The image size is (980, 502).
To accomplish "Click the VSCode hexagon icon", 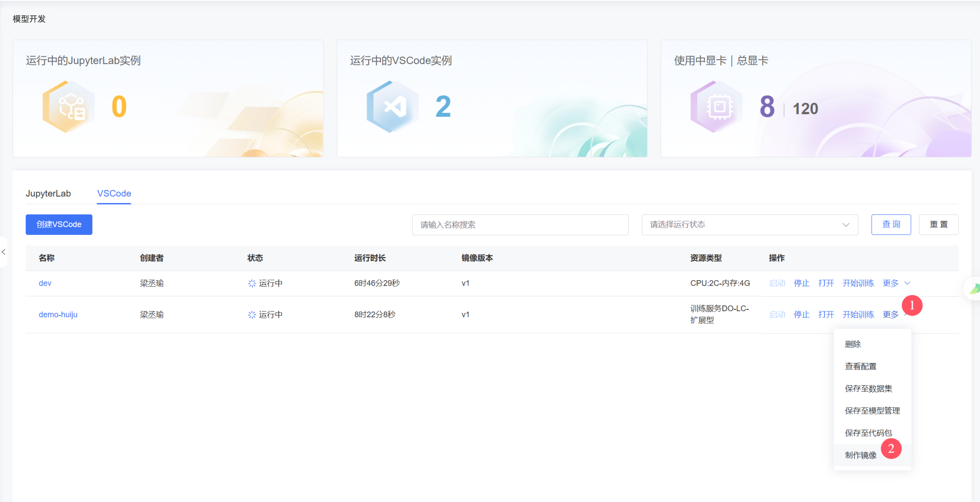I will point(393,107).
